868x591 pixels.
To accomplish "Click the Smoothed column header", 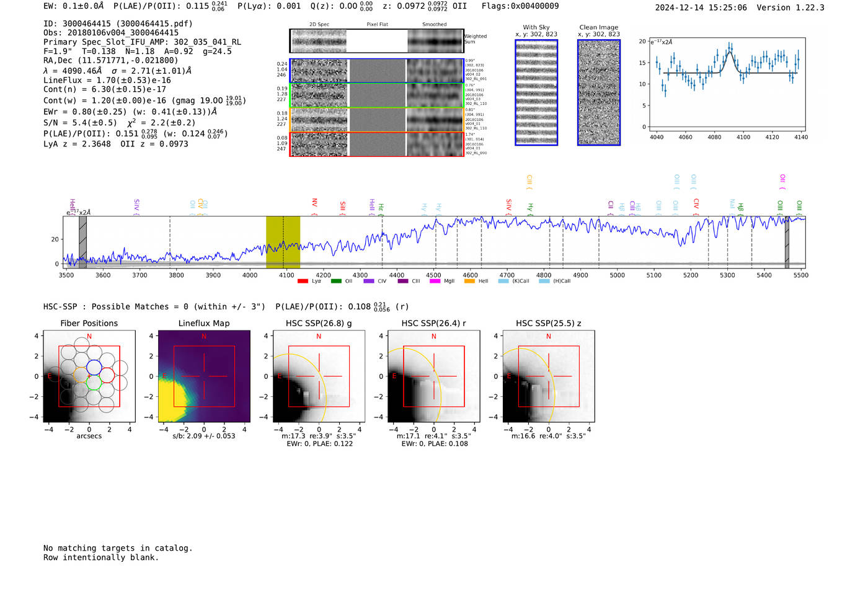I will [x=435, y=25].
